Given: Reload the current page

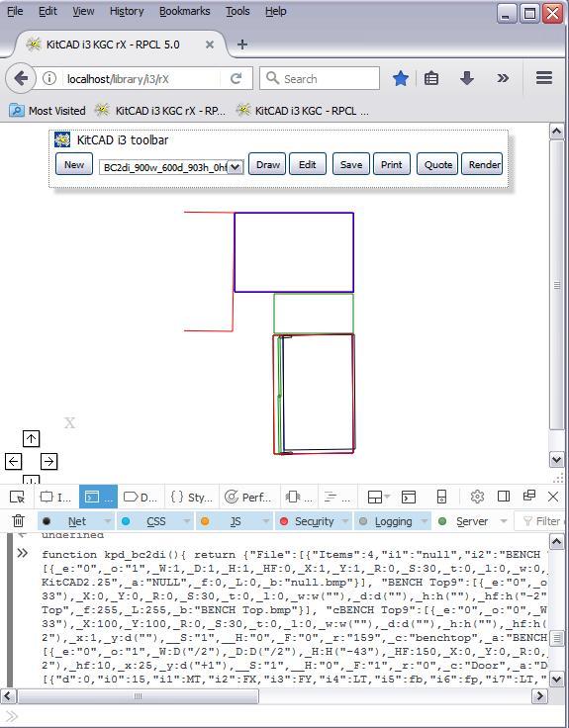Looking at the screenshot, I should point(236,78).
